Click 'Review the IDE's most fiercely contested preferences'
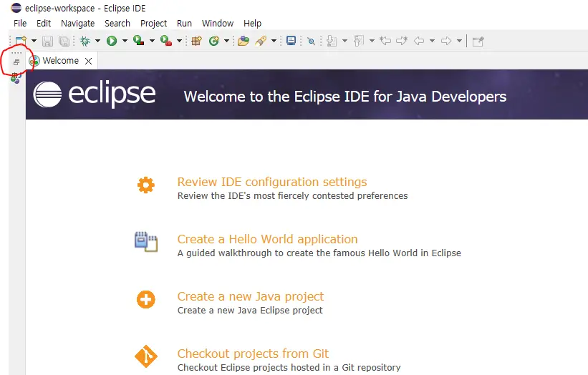 click(292, 196)
